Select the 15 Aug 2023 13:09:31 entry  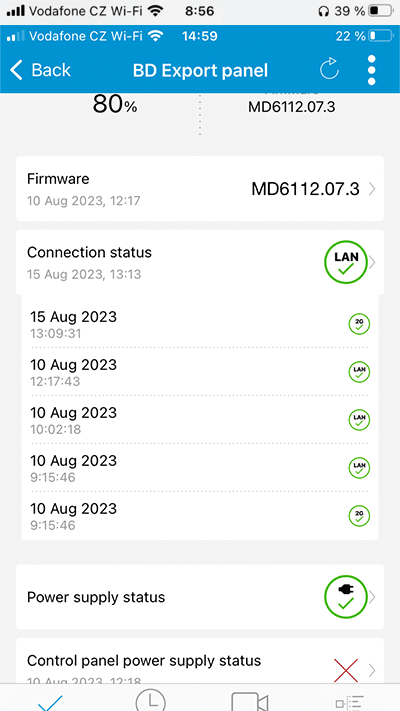point(200,324)
